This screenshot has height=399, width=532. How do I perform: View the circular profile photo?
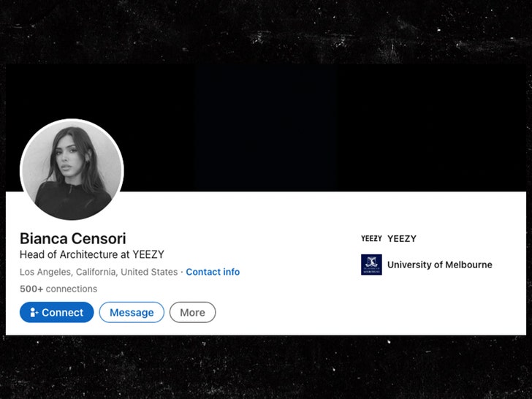[x=72, y=170]
